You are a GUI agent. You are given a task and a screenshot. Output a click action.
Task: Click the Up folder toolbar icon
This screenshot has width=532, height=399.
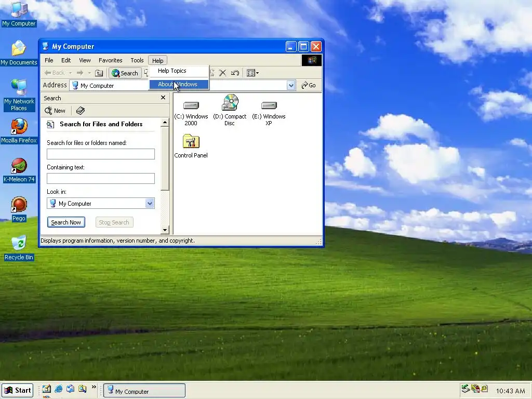coord(99,73)
